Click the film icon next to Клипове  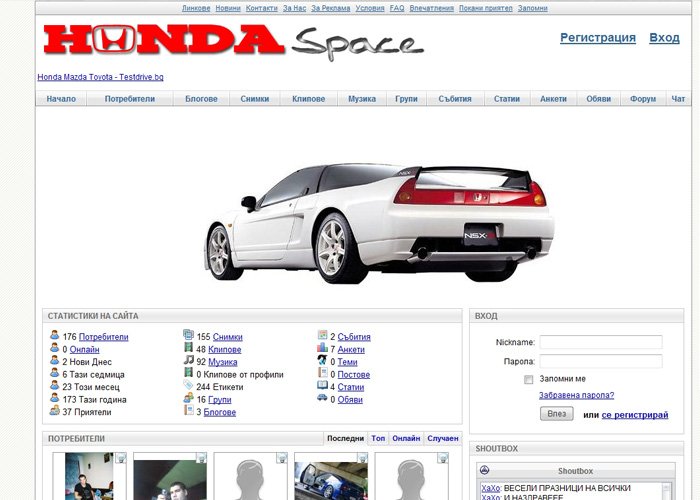188,349
